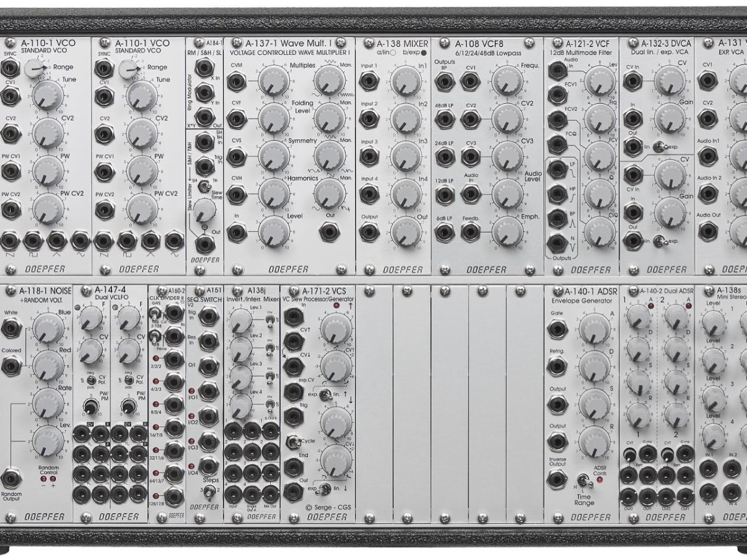Click the Random Output jack on A-118-1 NOISE

click(x=11, y=478)
